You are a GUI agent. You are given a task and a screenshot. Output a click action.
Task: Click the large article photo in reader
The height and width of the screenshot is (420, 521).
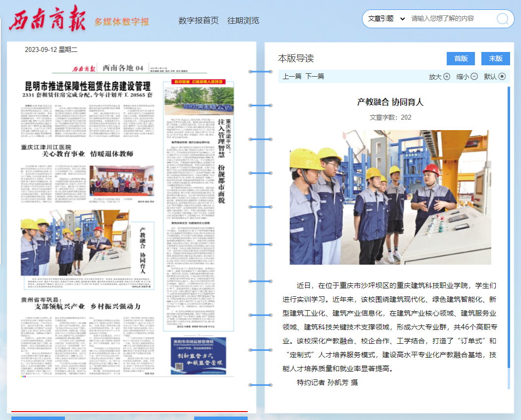[x=390, y=197]
